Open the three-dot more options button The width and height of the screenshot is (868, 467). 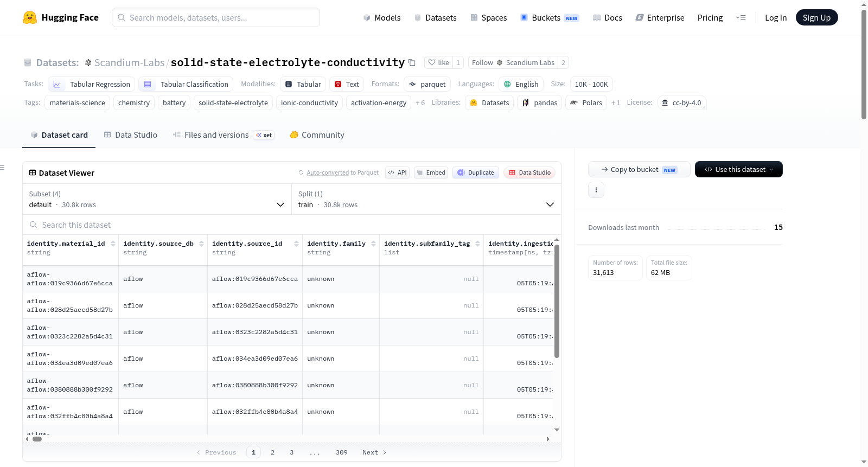point(596,190)
